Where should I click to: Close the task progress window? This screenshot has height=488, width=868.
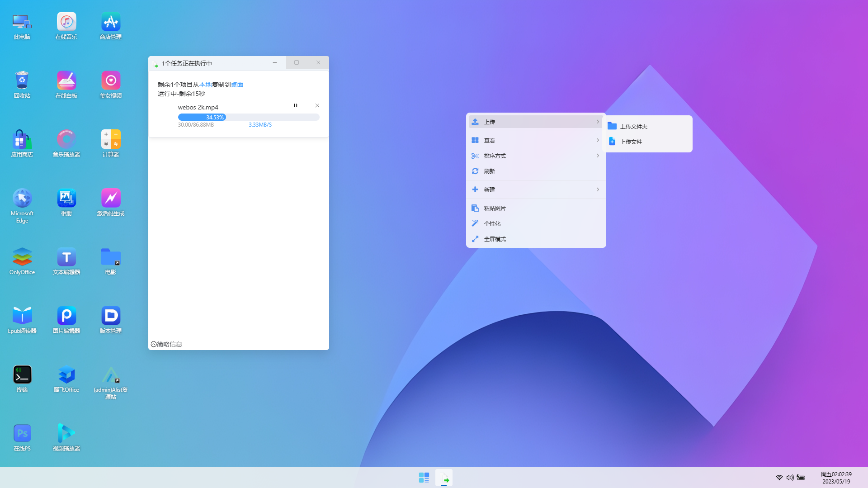318,62
